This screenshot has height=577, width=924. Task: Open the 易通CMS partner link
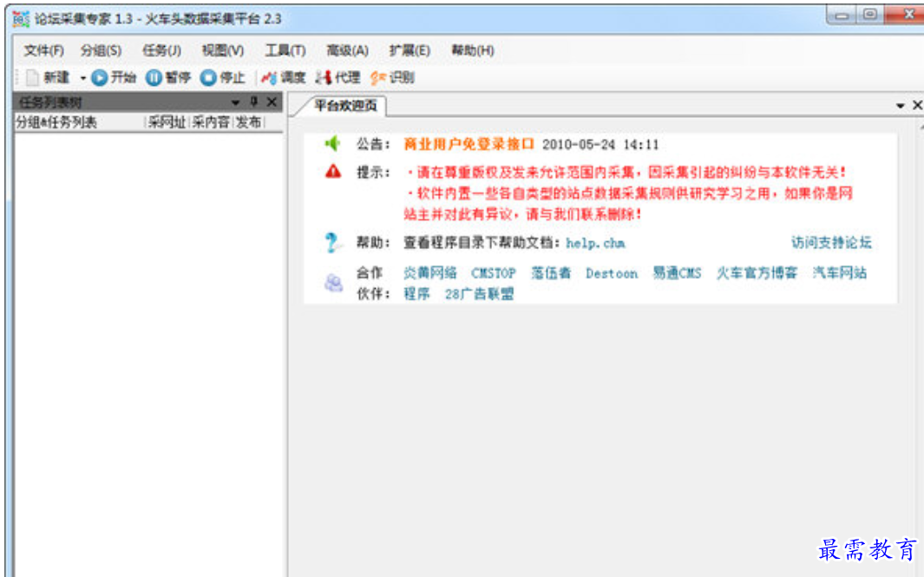[677, 272]
